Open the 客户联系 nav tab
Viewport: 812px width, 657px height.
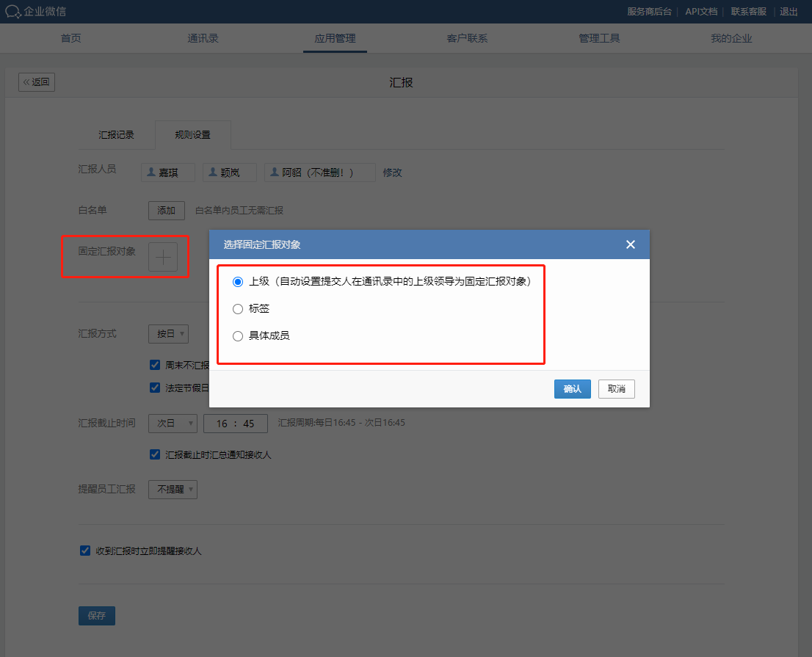click(x=467, y=38)
